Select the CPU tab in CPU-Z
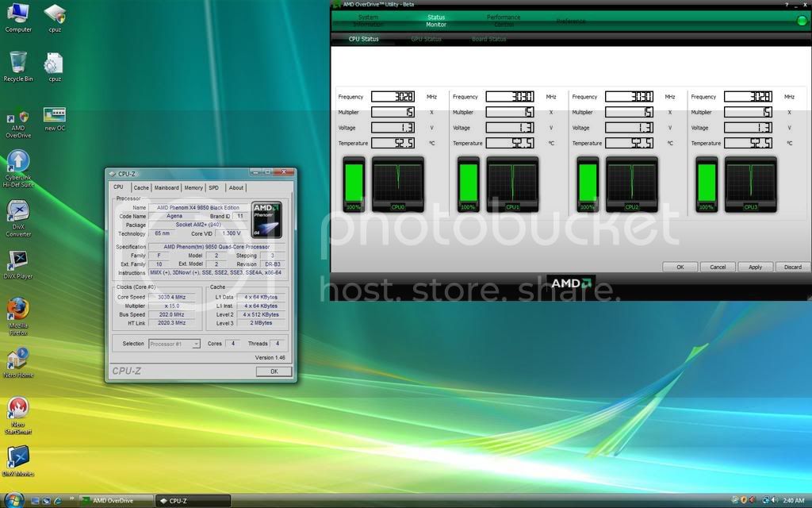 [119, 187]
